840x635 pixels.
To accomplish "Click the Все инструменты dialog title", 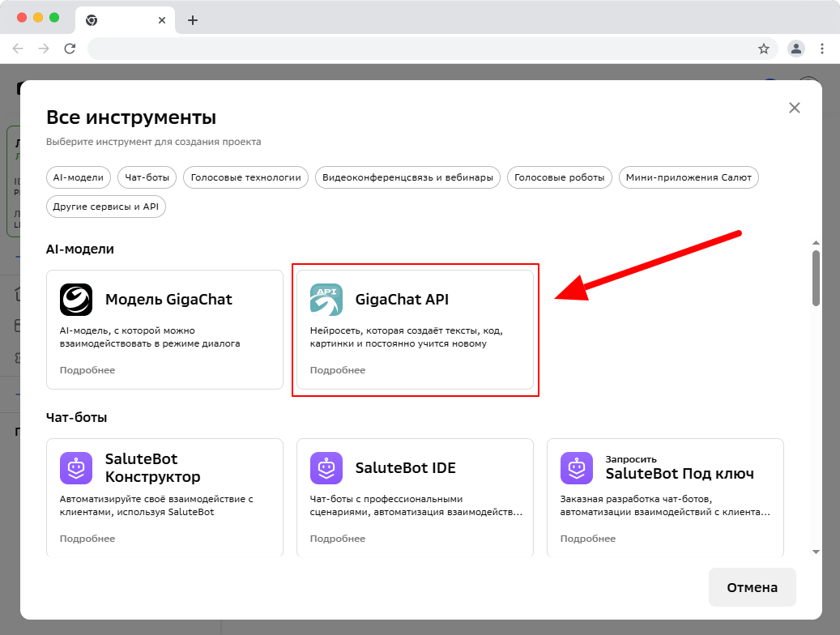I will pos(131,117).
